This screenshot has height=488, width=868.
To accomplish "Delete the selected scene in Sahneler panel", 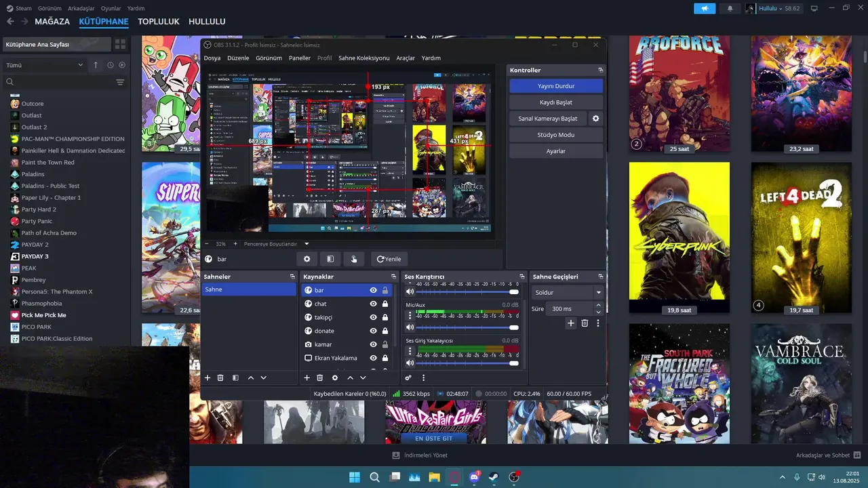I will pyautogui.click(x=220, y=378).
